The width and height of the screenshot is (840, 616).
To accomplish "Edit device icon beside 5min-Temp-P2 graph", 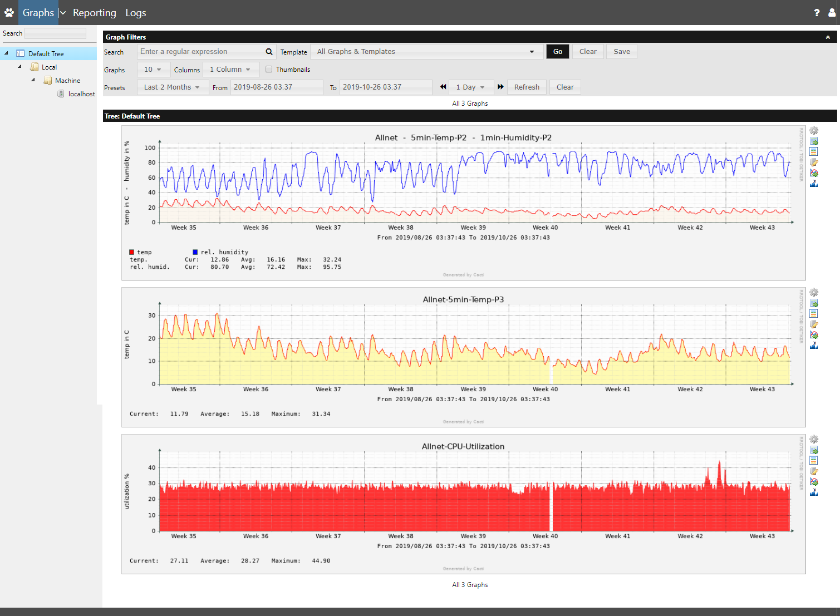I will point(814,162).
